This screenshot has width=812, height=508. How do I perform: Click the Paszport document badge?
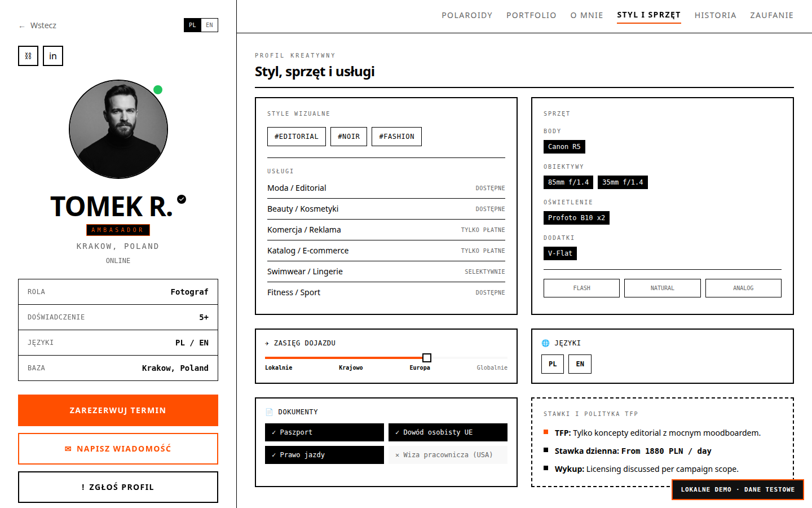tap(324, 432)
